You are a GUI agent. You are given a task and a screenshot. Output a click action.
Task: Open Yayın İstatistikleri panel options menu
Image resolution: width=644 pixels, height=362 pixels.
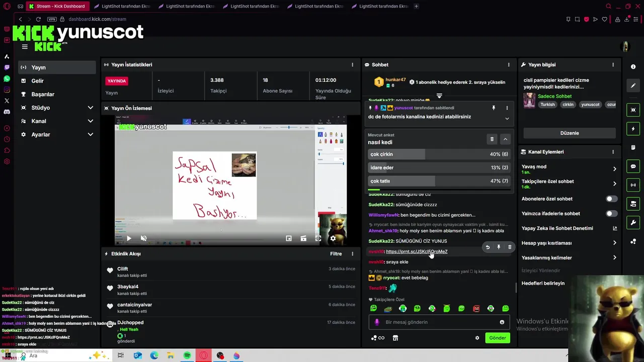pos(352,65)
